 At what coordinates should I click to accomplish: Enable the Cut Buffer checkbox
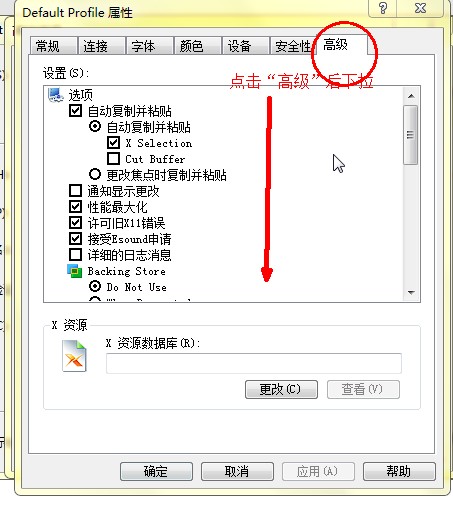point(113,158)
